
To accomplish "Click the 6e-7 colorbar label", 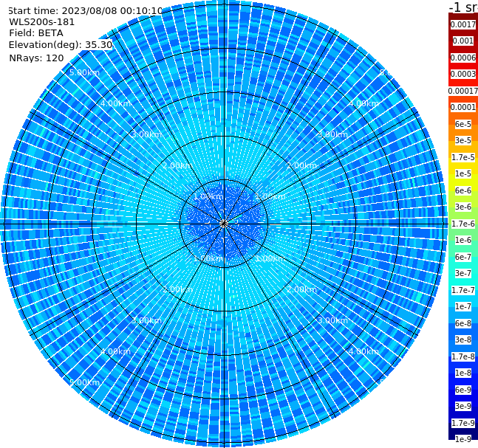I will (462, 257).
